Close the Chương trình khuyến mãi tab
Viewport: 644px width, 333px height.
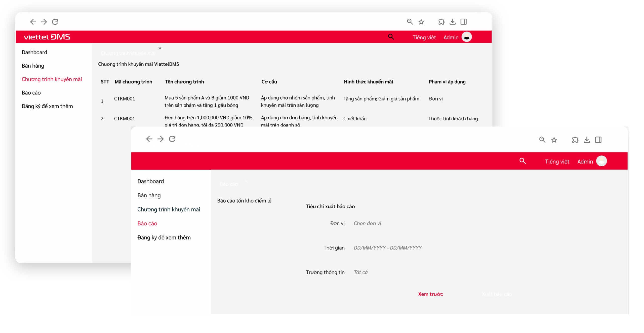pos(160,48)
